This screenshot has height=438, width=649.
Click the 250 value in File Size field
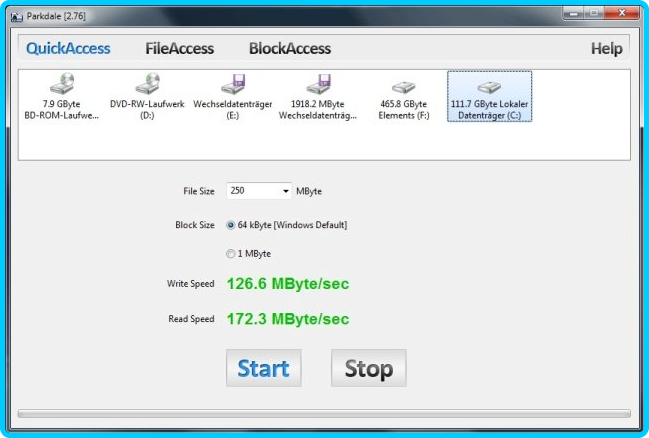tap(238, 190)
